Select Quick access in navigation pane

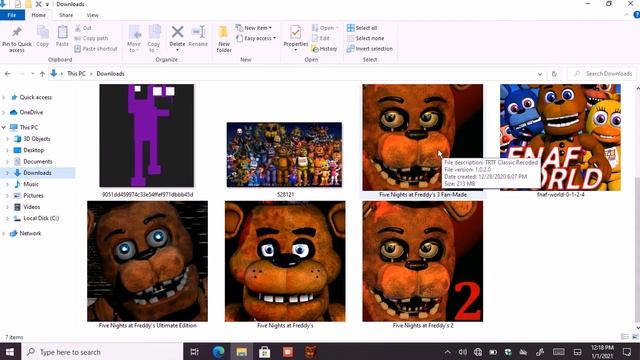[36, 97]
